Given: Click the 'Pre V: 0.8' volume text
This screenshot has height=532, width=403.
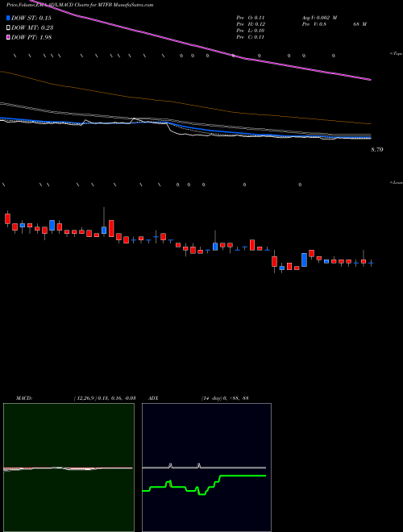Looking at the screenshot, I should tap(314, 24).
